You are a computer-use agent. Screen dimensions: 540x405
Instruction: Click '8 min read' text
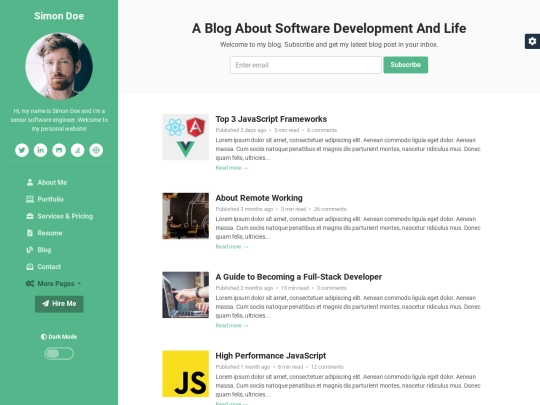tap(290, 367)
